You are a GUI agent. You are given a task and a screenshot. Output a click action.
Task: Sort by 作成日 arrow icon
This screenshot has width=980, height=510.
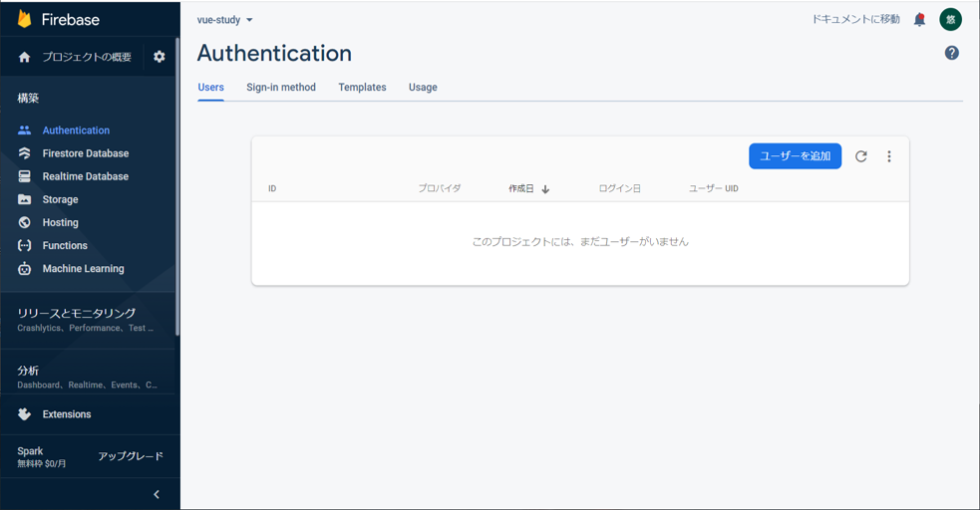click(545, 189)
